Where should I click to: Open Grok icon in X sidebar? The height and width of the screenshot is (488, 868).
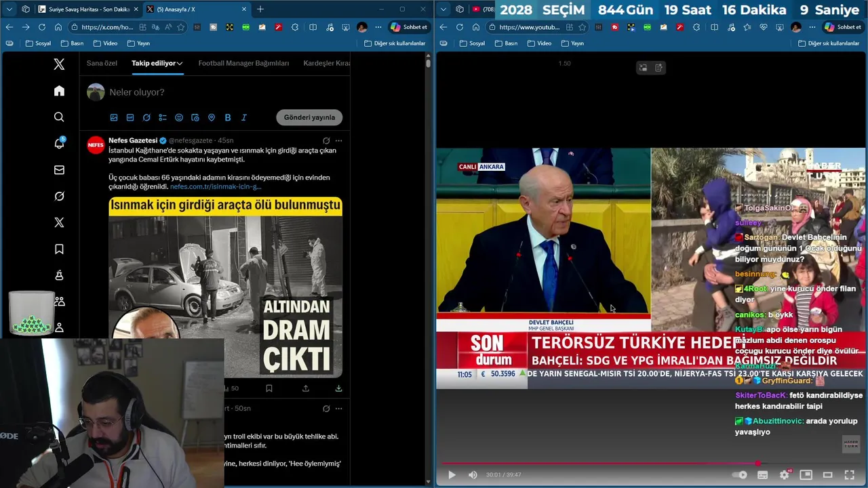(59, 196)
